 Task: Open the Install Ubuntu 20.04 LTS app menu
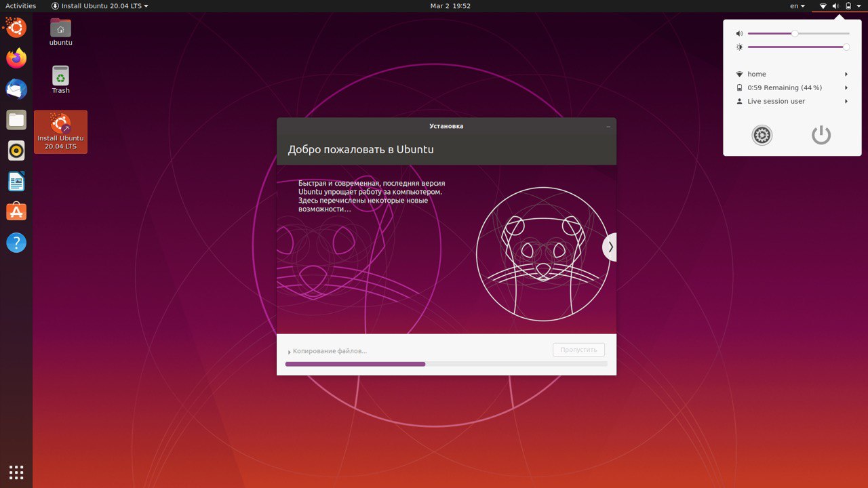[x=100, y=6]
